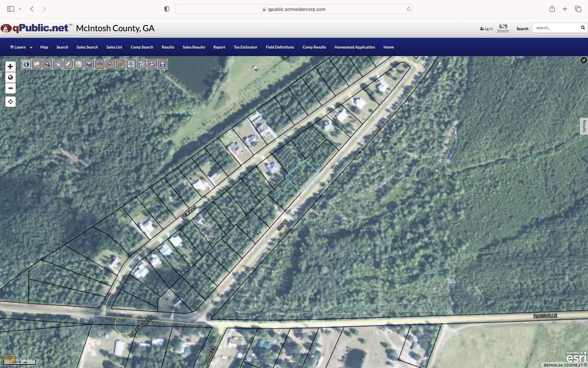Save the map with floppy icon
The image size is (588, 368).
coord(163,64)
